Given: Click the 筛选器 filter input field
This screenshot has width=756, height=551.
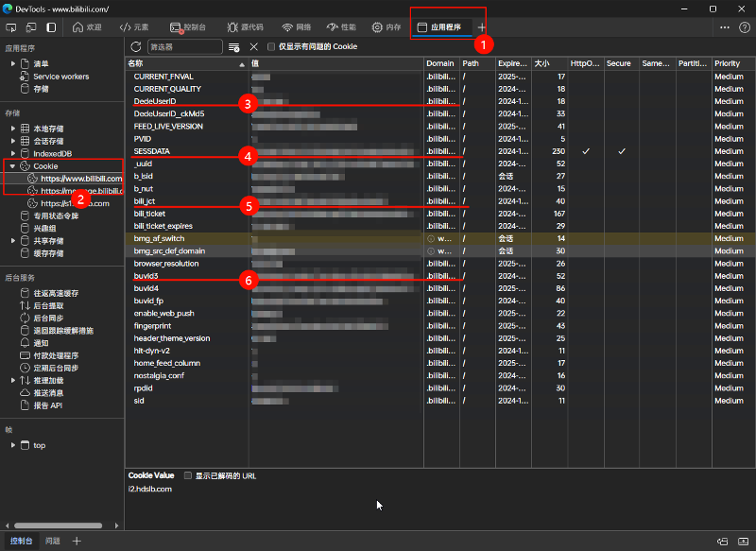Looking at the screenshot, I should coord(185,45).
